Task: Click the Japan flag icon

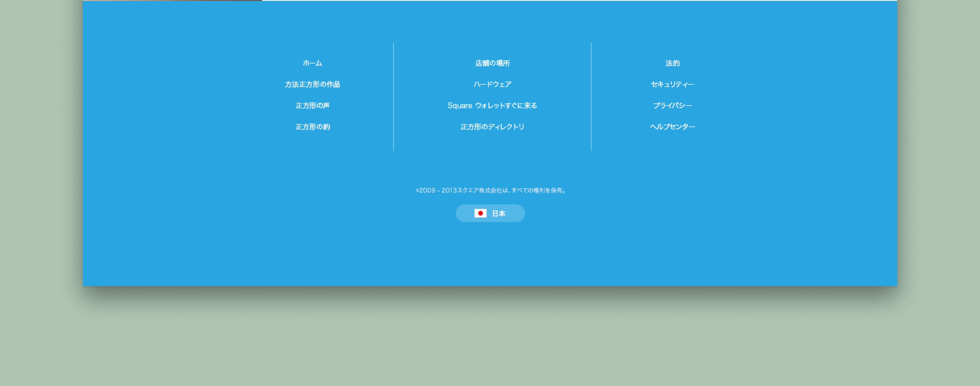Action: tap(480, 213)
